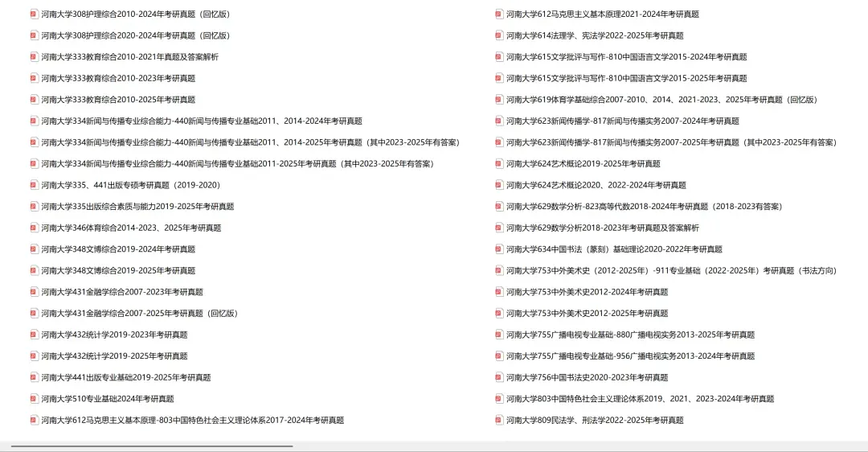Click PDF icon of 334新闻与传播 2011、2014-2024 file
The image size is (868, 452).
pyautogui.click(x=34, y=121)
